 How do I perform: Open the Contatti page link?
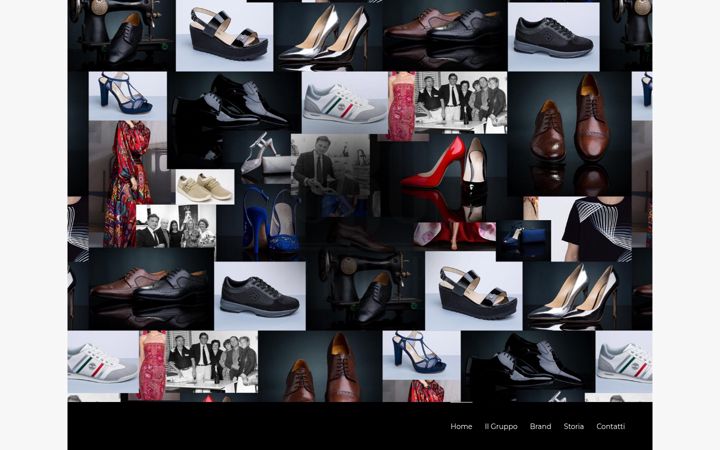(611, 426)
